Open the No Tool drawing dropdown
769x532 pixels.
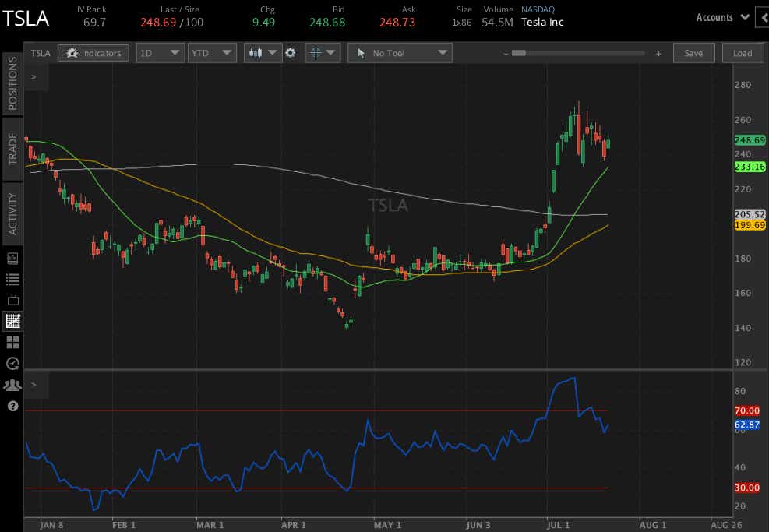[400, 53]
